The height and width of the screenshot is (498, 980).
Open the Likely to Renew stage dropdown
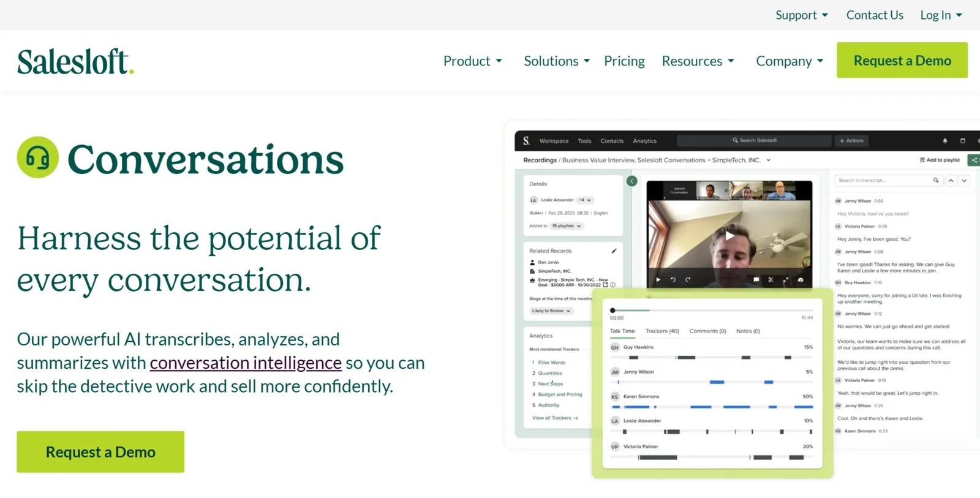[551, 311]
